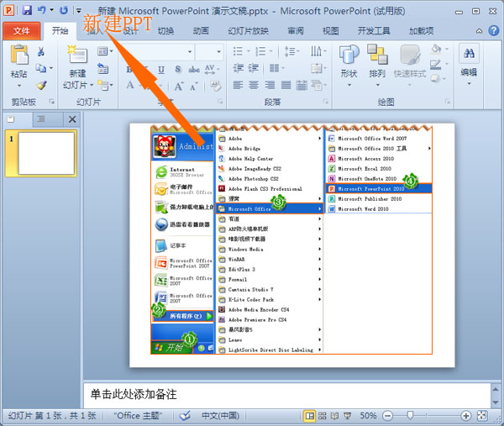Viewport: 504px width, 426px height.
Task: Decrease the font size
Action: click(193, 87)
